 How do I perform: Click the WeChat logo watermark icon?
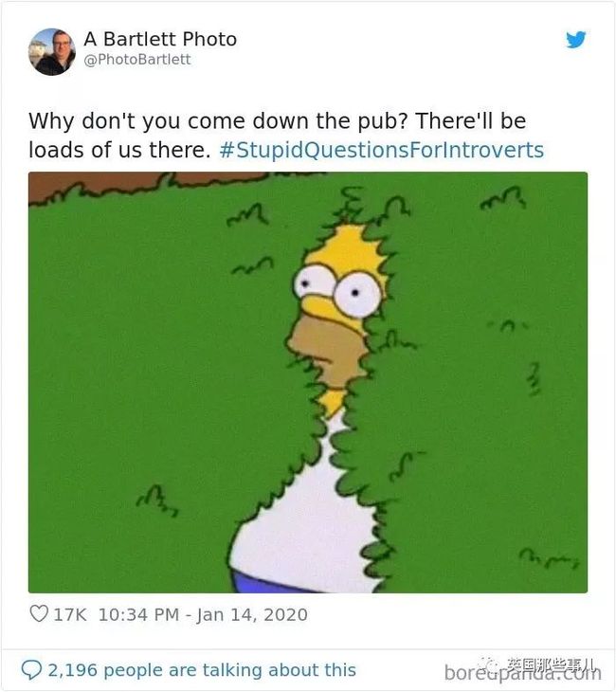pos(490,665)
